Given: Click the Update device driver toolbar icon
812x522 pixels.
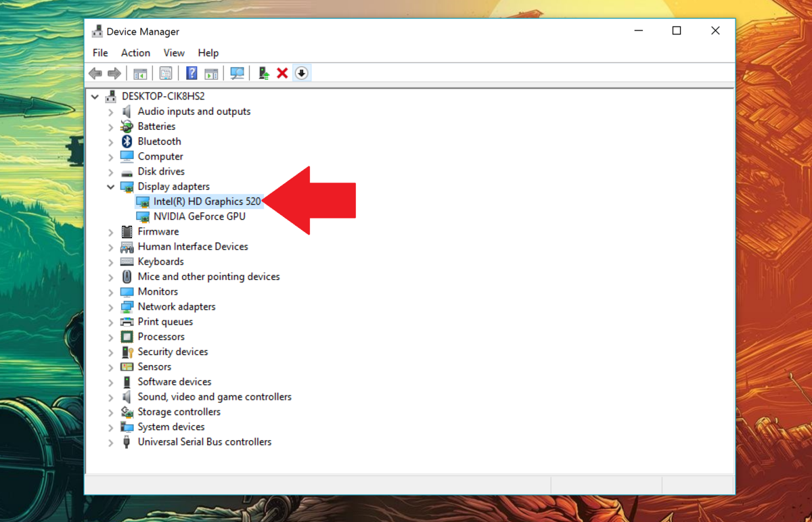Looking at the screenshot, I should tap(264, 73).
